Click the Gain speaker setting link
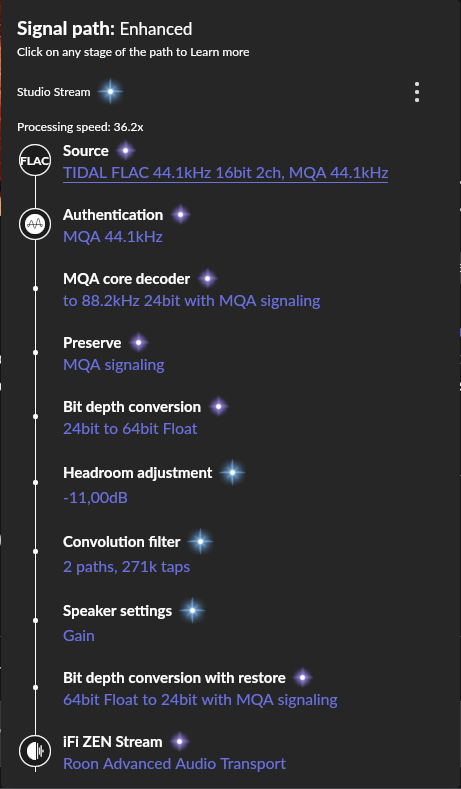The image size is (461, 789). pos(79,636)
